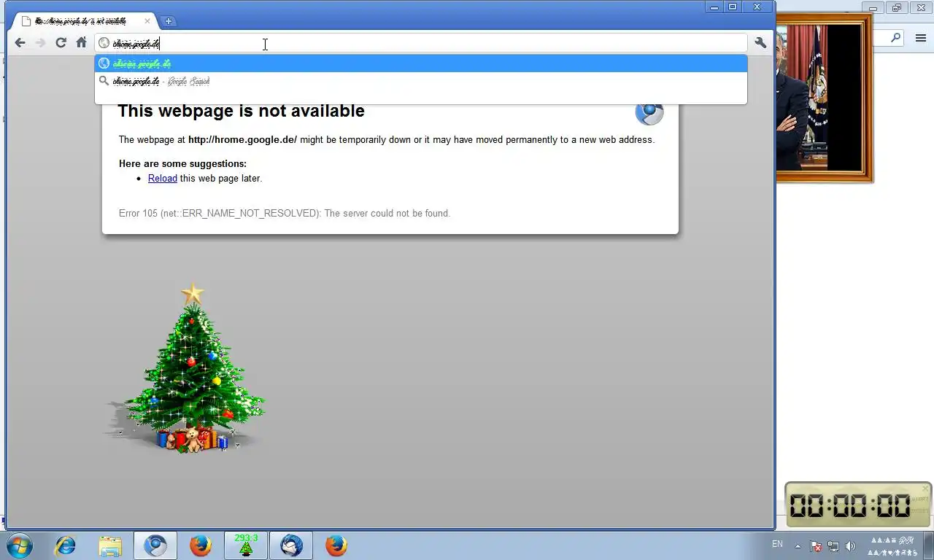The height and width of the screenshot is (560, 934).
Task: Open the Windows Start menu
Action: [x=19, y=545]
